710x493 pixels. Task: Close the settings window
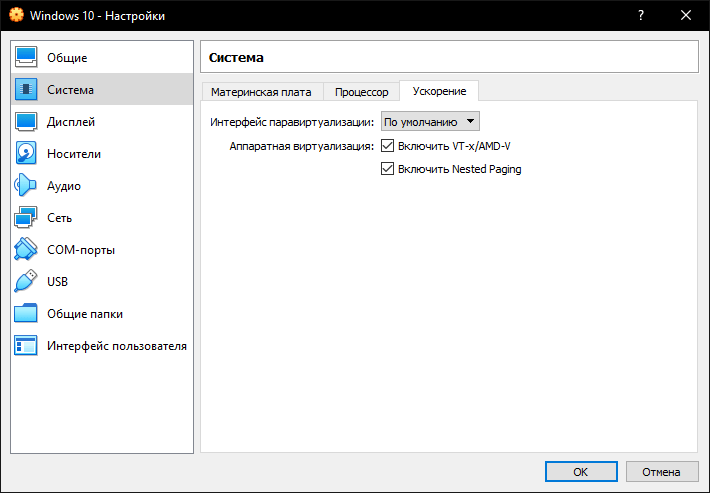[686, 15]
